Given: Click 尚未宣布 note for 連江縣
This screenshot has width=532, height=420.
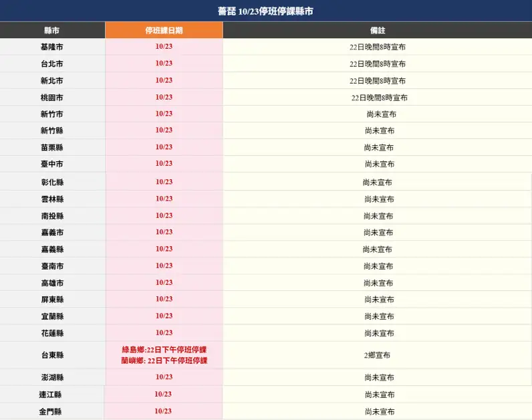Looking at the screenshot, I should [x=380, y=395].
